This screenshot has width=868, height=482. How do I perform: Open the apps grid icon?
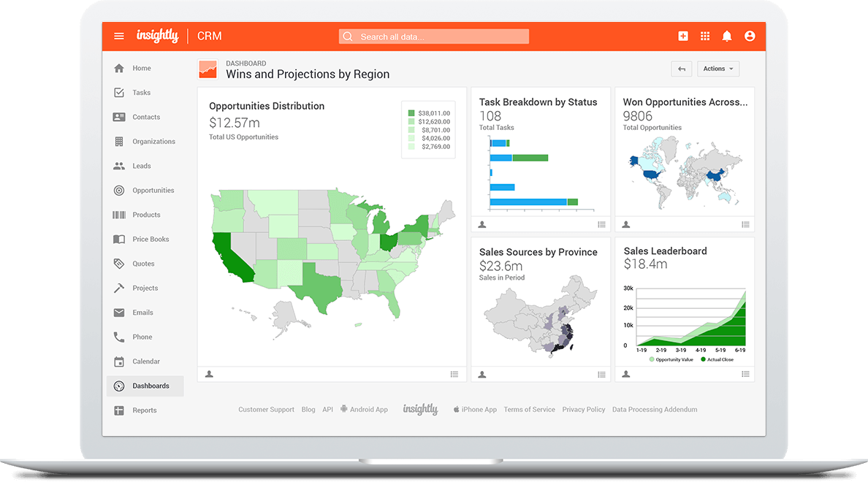click(705, 37)
